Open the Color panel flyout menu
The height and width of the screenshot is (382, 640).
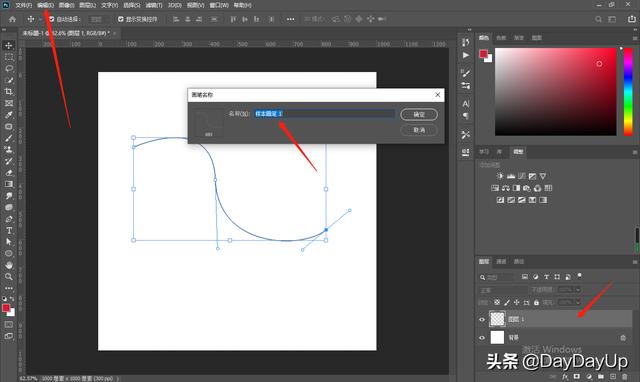[x=635, y=38]
